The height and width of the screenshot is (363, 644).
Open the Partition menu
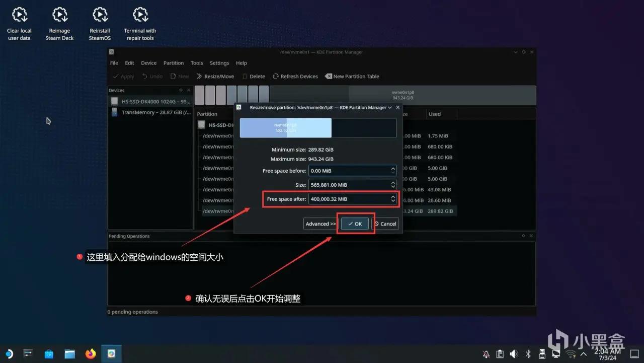(x=174, y=63)
